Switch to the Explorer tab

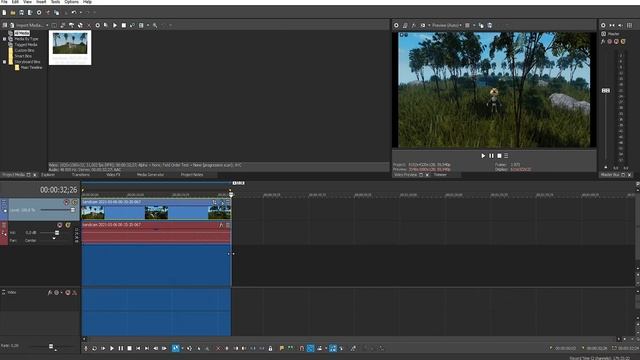[x=48, y=175]
